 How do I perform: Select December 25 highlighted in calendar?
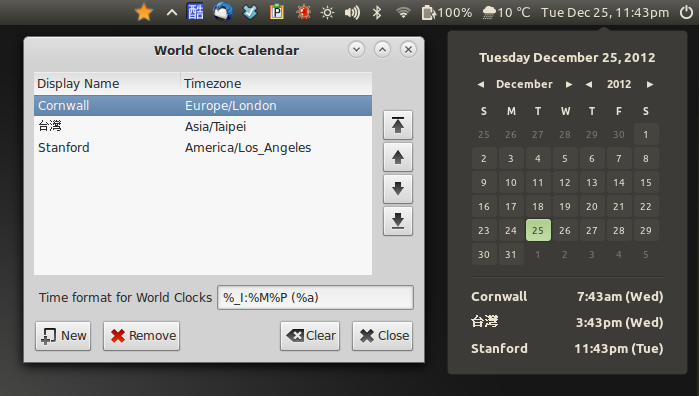click(x=538, y=230)
